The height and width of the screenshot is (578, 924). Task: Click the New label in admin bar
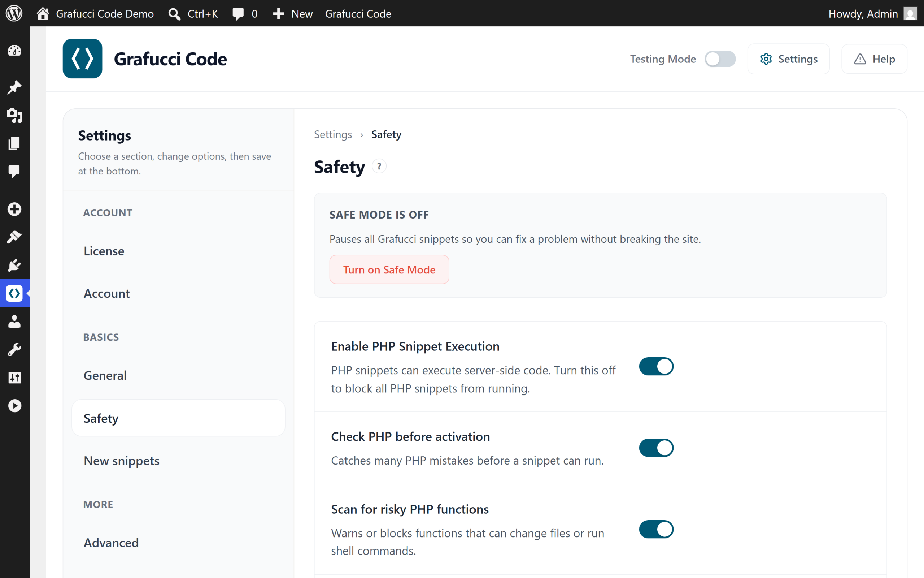[302, 14]
